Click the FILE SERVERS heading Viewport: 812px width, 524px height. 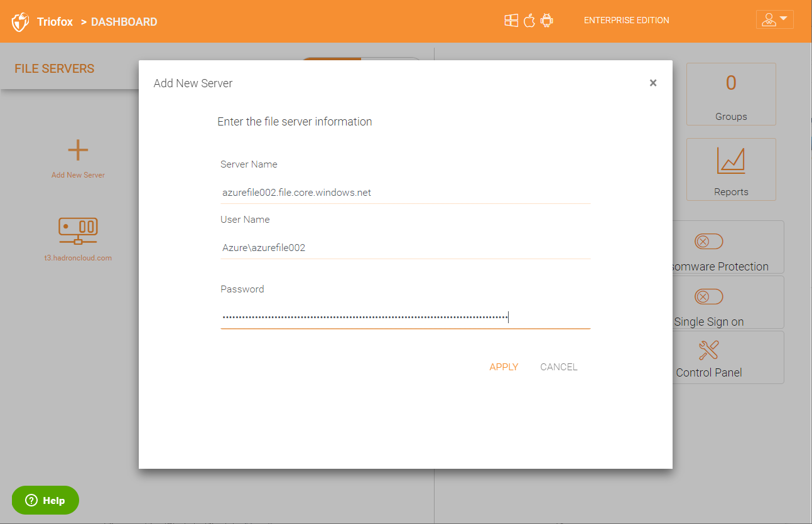(x=55, y=68)
